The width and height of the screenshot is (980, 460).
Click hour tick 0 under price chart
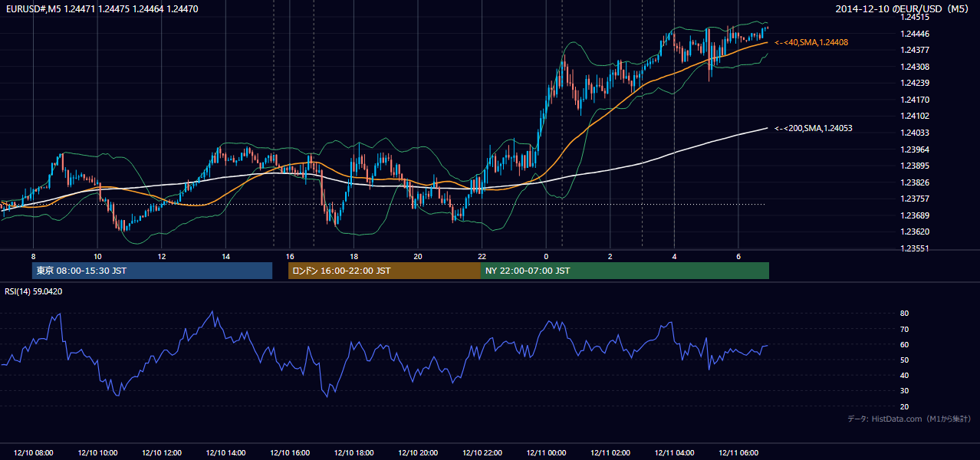(546, 256)
